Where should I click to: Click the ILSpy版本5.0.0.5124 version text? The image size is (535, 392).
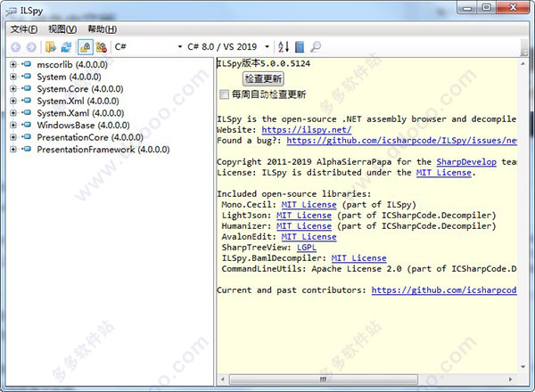click(x=264, y=63)
